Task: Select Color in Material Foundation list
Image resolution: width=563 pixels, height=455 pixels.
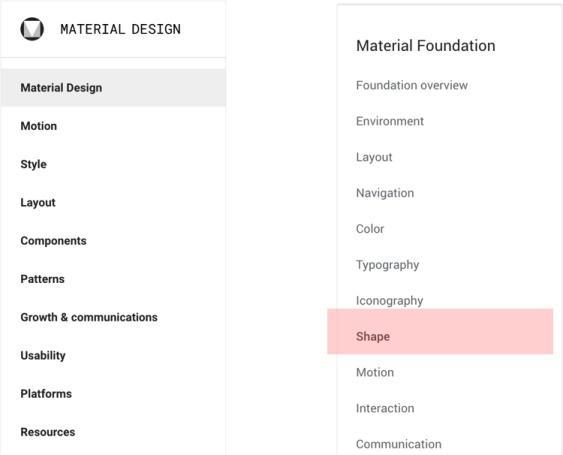Action: [x=370, y=229]
